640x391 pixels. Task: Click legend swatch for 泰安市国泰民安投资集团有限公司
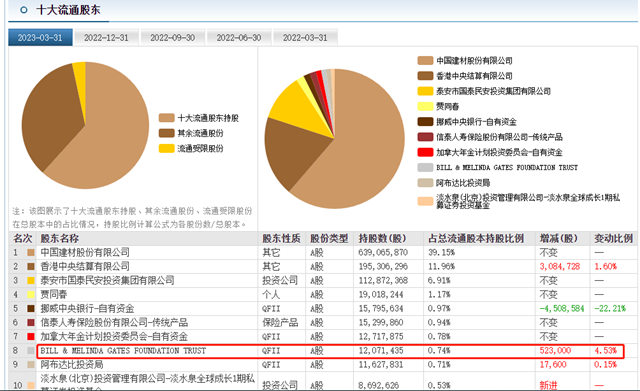425,91
